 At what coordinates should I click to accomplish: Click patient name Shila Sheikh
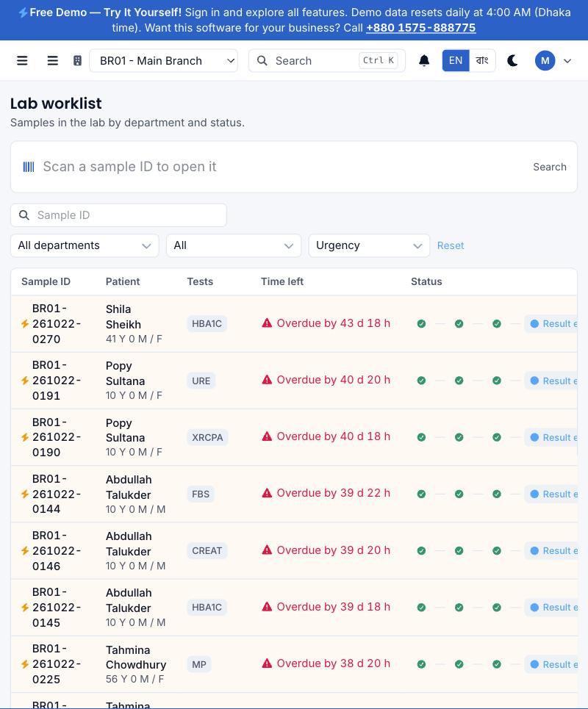123,317
